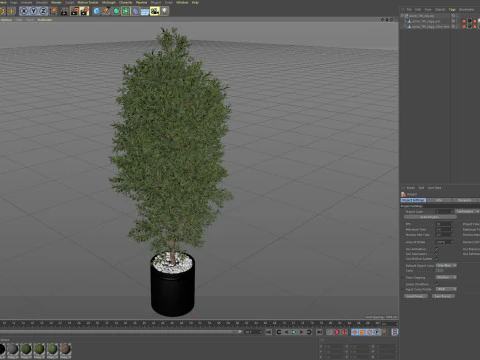Collapse the top-level object hierarchy
The image size is (480, 360).
pyautogui.click(x=402, y=16)
